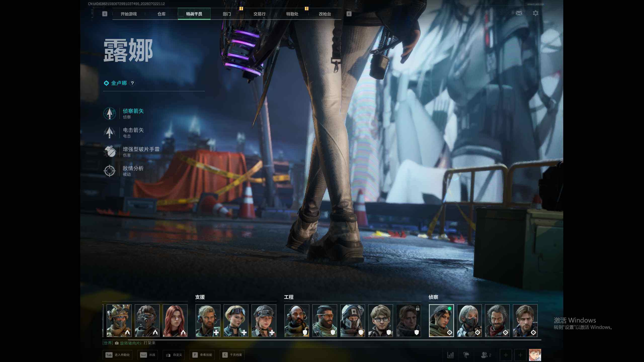
Task: Click the 侦察箭矢 skill arrow icon
Action: coord(109,113)
